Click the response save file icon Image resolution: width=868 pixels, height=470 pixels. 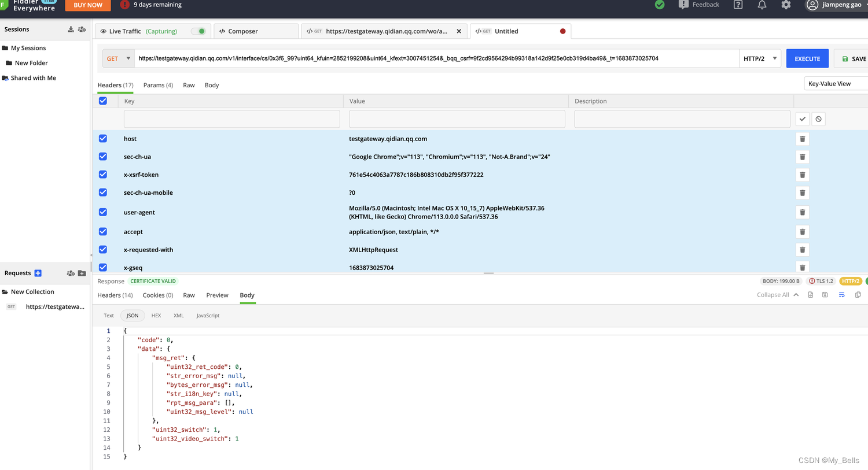825,295
